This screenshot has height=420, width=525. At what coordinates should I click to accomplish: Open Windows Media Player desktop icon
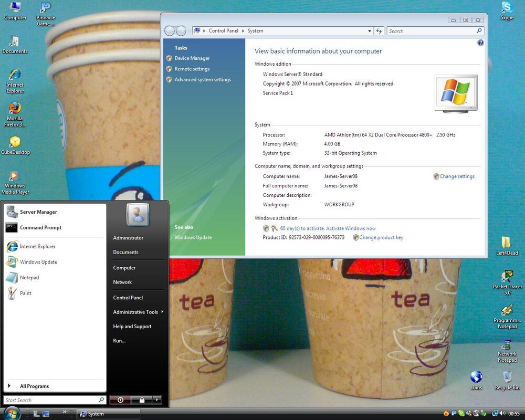click(15, 182)
